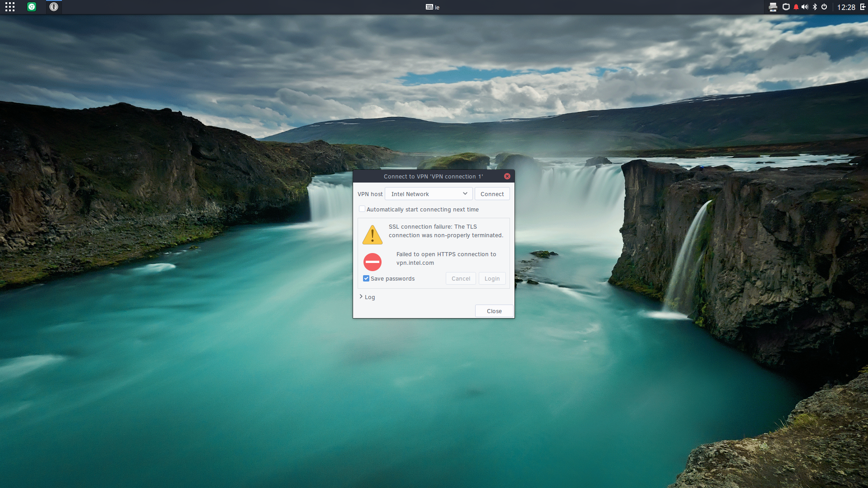
Task: Open the VPN host 'Intel Network' dropdown
Action: click(x=429, y=194)
